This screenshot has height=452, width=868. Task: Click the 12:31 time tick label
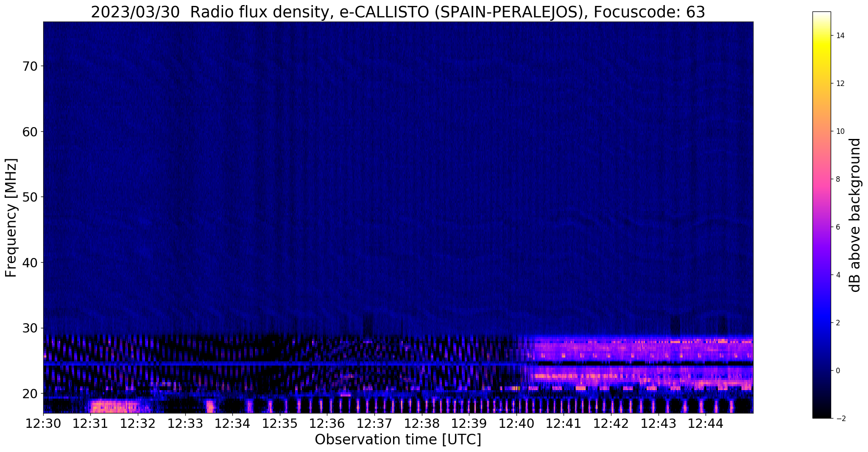(91, 423)
